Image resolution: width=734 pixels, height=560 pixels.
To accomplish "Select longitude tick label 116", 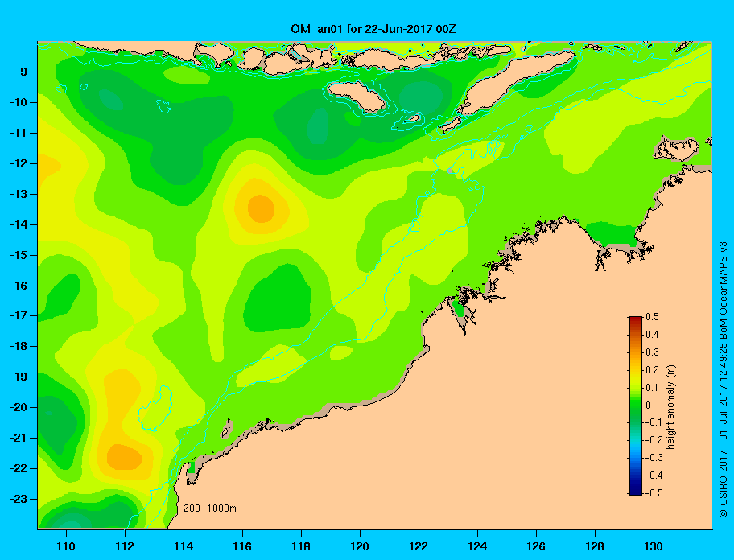I will point(242,546).
